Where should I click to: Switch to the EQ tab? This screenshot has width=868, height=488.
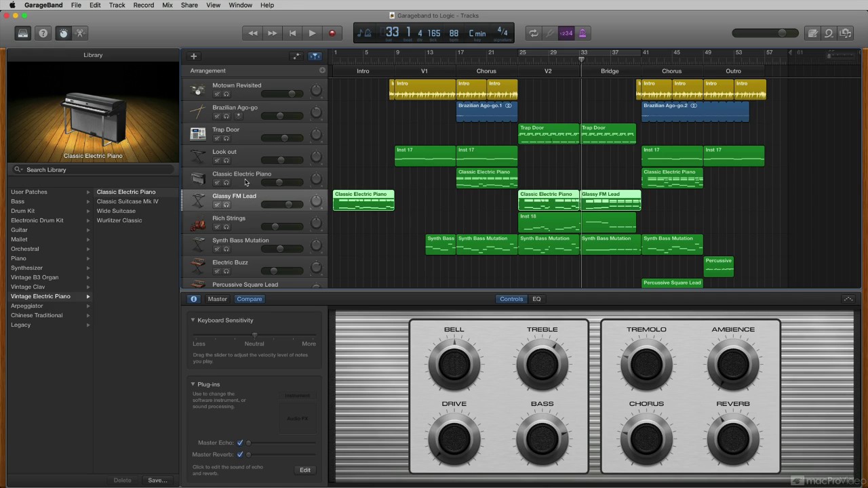536,299
